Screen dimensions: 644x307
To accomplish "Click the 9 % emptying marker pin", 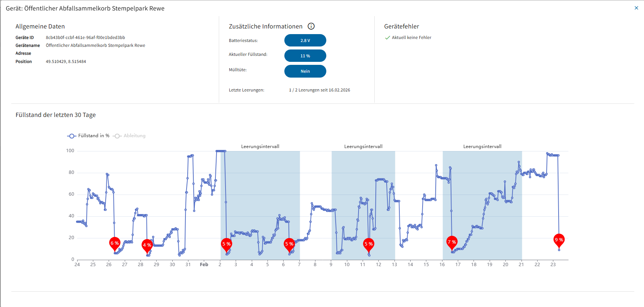I will [559, 240].
